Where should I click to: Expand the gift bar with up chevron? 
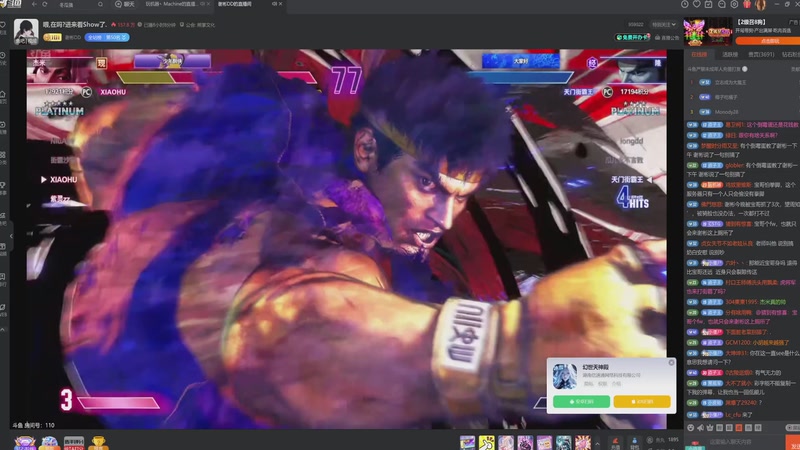tap(597, 443)
